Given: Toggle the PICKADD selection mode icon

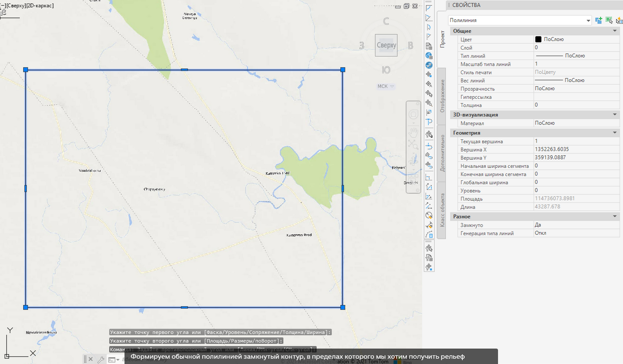Looking at the screenshot, I should point(598,20).
